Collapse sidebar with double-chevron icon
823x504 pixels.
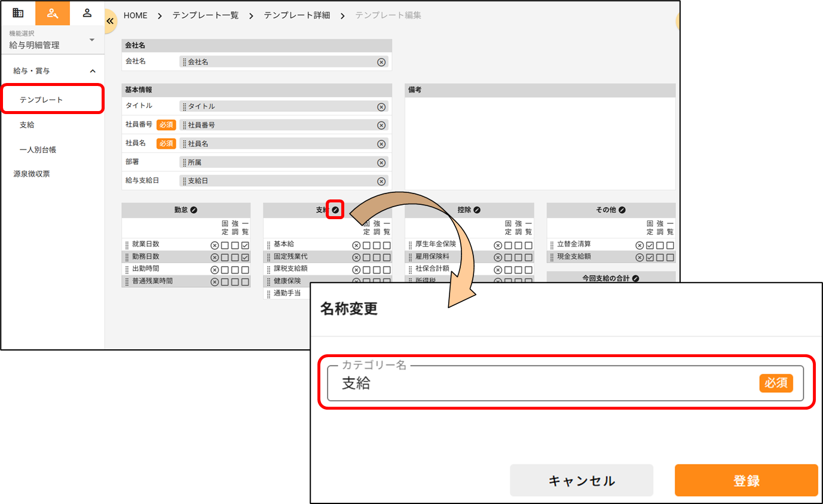click(110, 21)
